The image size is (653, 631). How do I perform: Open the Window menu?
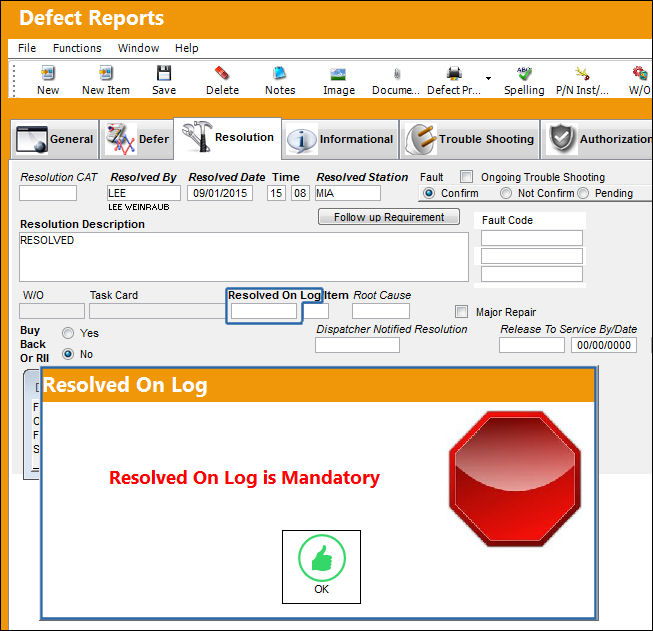click(x=138, y=48)
